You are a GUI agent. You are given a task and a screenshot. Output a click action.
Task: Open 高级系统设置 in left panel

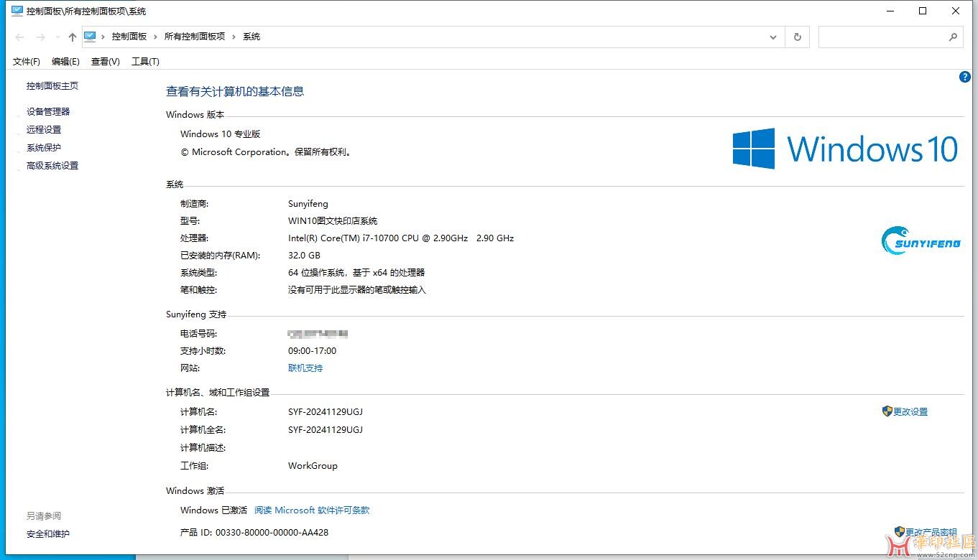(x=52, y=166)
